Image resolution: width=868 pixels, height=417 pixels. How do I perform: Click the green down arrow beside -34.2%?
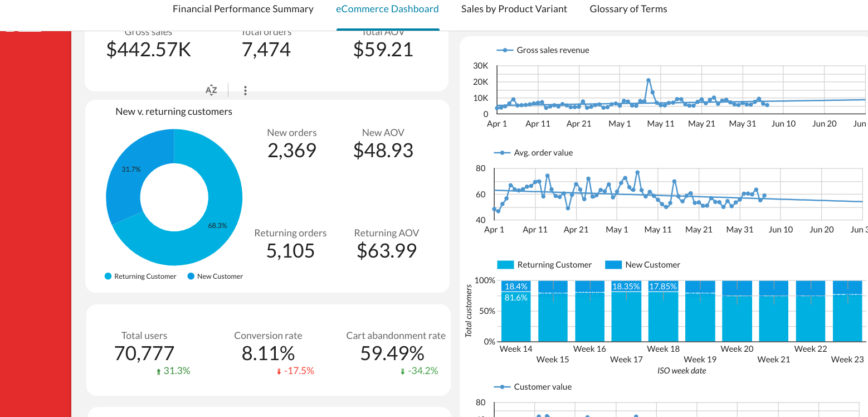click(x=402, y=371)
